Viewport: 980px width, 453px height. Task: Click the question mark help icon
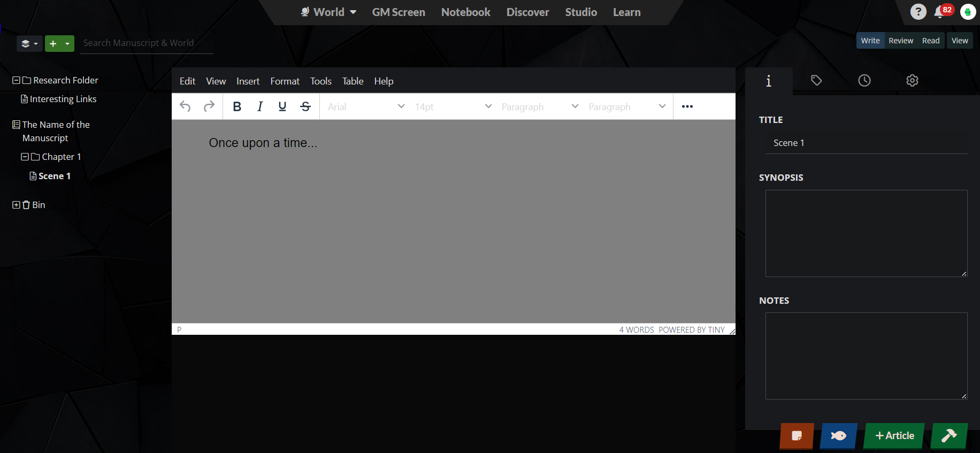[x=918, y=12]
